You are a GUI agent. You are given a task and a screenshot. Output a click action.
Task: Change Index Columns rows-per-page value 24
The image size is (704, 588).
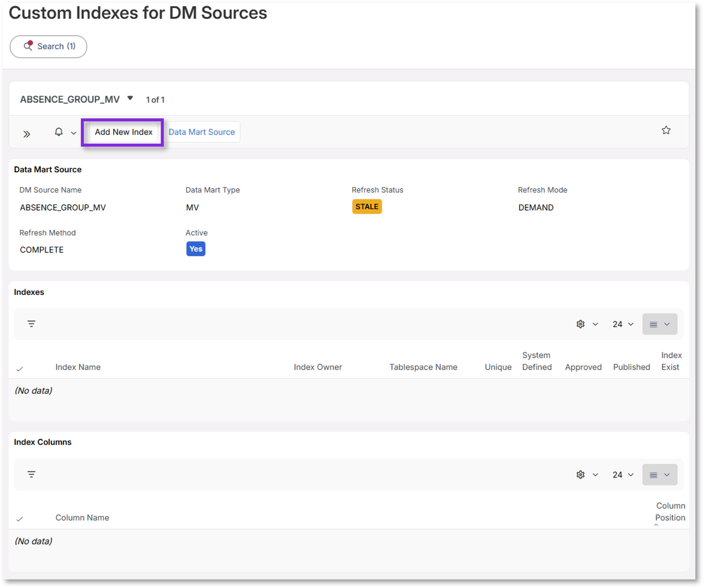tap(623, 475)
